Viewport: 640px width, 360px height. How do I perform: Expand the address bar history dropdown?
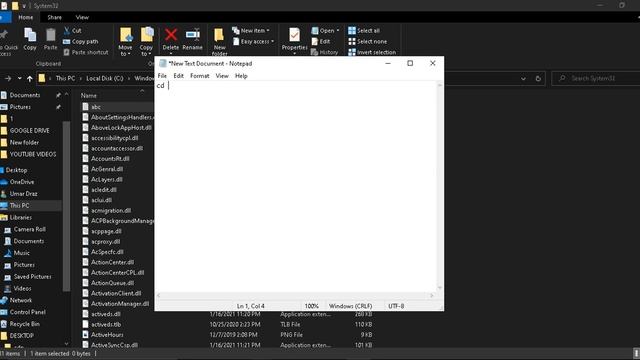click(x=523, y=78)
